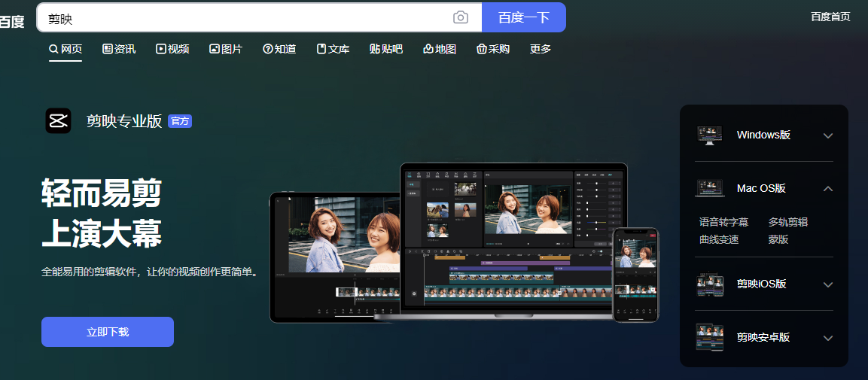Select the Windows版 label
This screenshot has width=868, height=380.
pos(763,135)
